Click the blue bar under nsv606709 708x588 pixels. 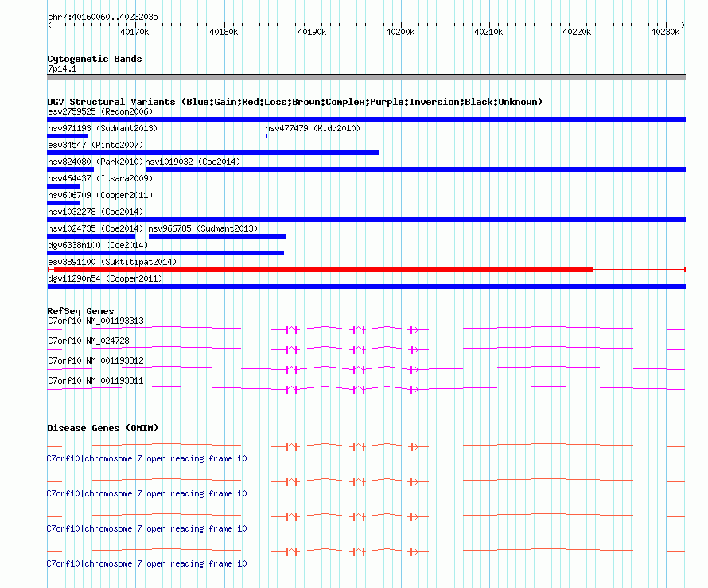point(64,203)
